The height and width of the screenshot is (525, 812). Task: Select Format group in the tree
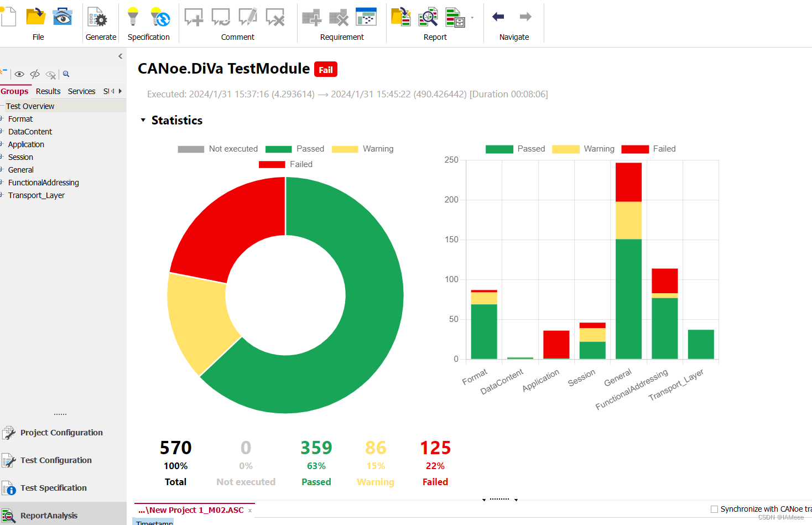[x=20, y=119]
